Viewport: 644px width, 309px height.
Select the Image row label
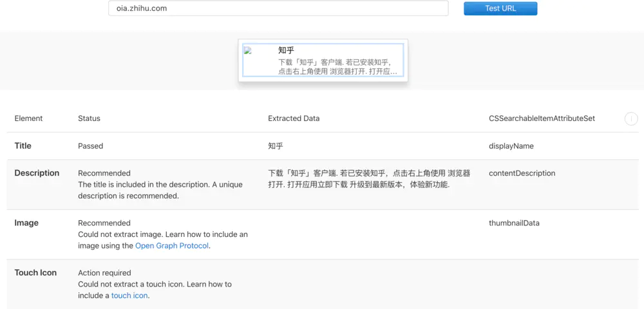tap(26, 223)
